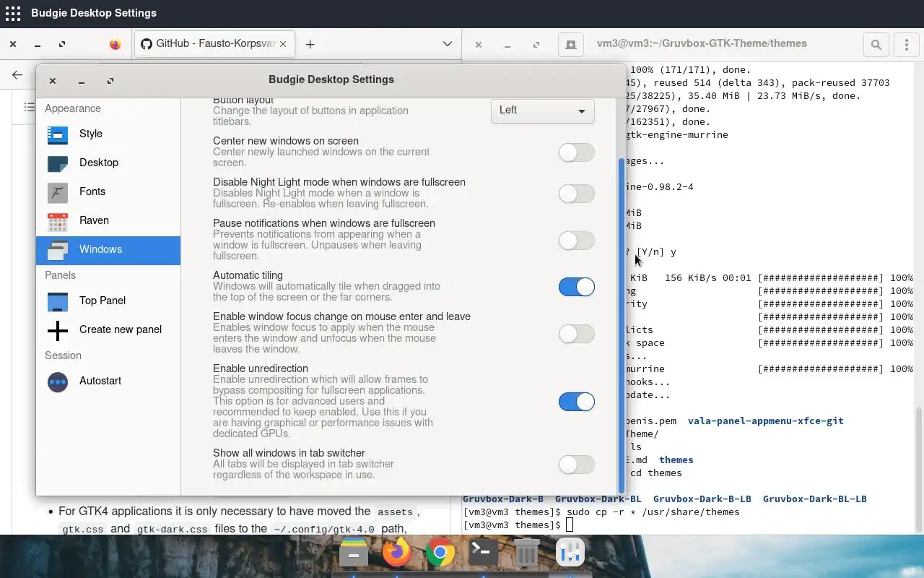Viewport: 924px width, 578px height.
Task: Click the Raven calendar icon
Action: click(57, 220)
